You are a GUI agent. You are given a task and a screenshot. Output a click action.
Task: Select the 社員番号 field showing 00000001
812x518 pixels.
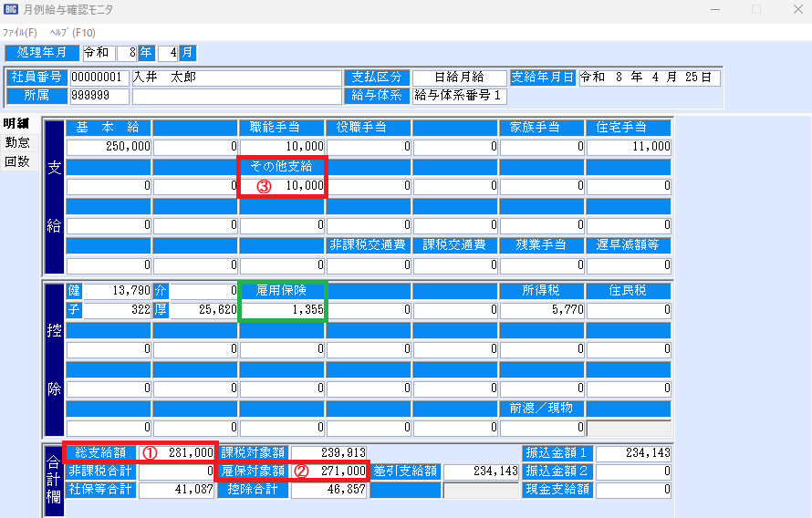click(x=99, y=78)
